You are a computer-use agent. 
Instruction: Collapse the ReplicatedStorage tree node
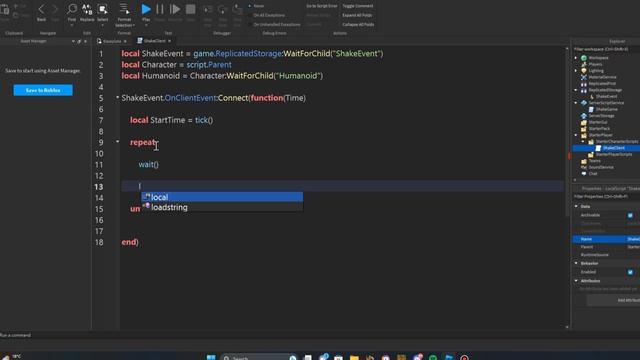point(576,90)
